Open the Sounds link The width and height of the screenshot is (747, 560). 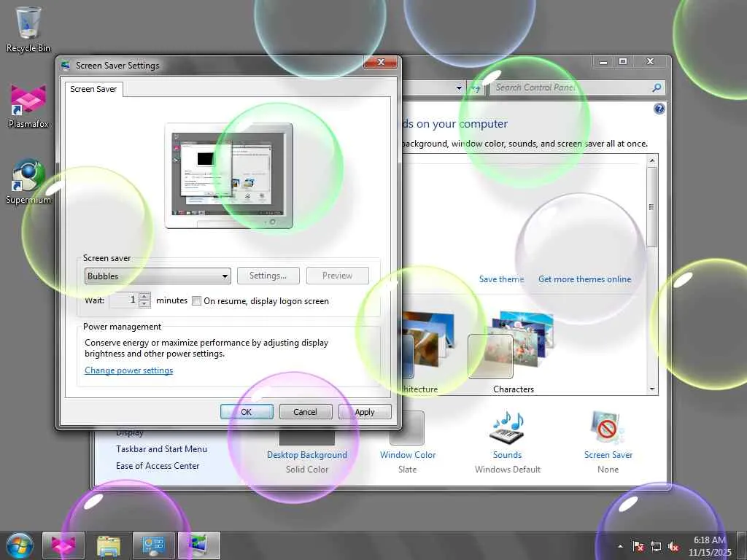click(508, 455)
